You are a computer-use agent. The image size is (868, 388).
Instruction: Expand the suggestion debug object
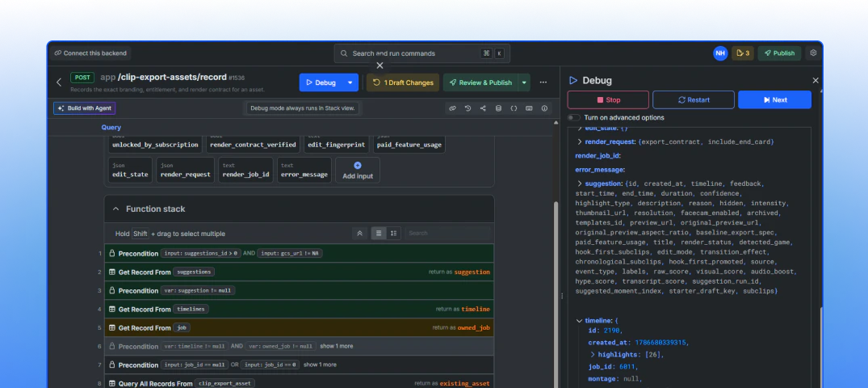580,183
